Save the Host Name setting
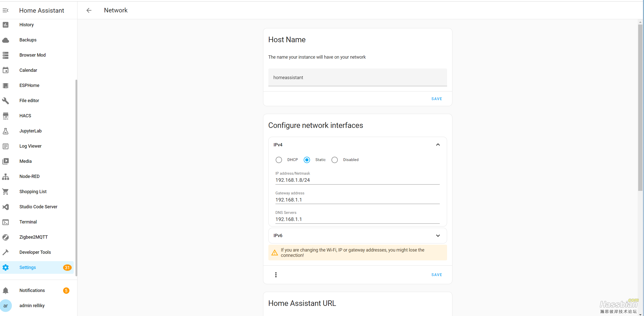The width and height of the screenshot is (644, 316). (x=436, y=99)
